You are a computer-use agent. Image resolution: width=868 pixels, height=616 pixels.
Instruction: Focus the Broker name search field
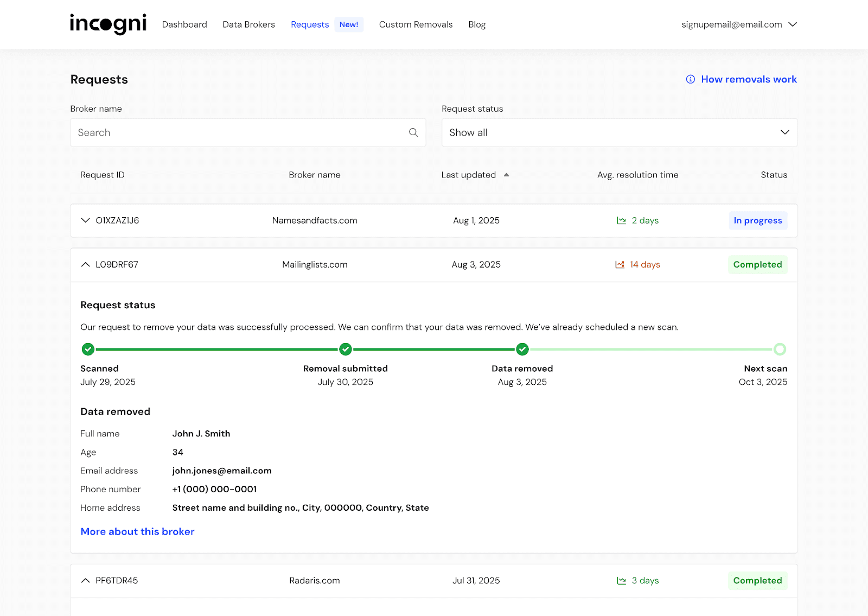point(239,132)
